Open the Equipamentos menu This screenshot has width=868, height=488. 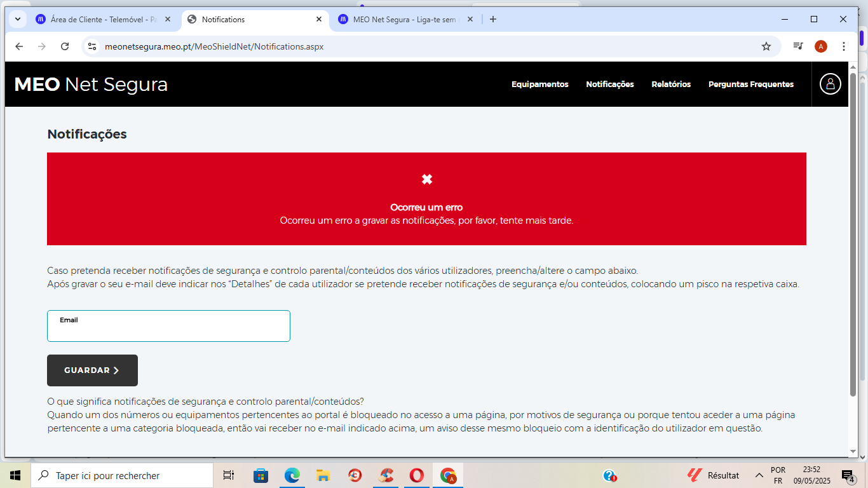(x=539, y=85)
